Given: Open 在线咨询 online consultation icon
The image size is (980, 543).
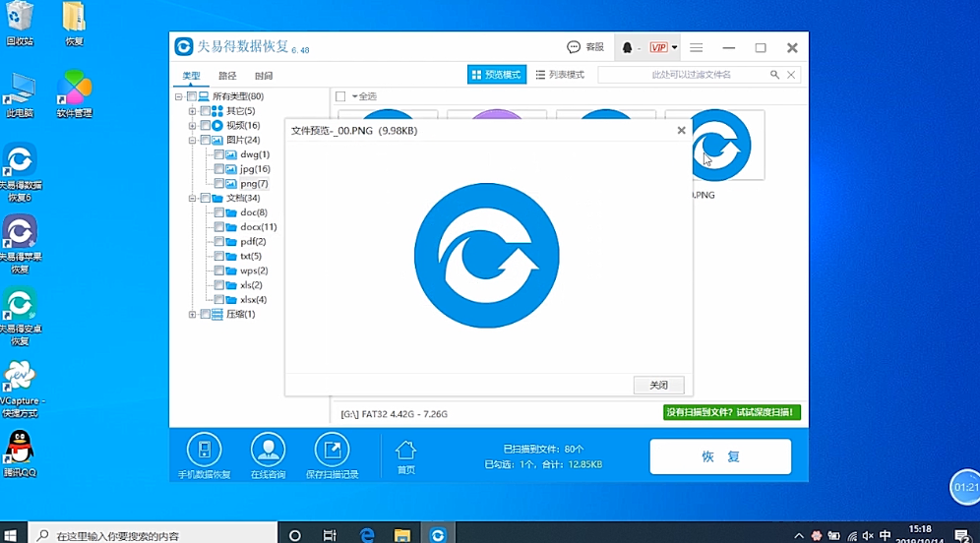Looking at the screenshot, I should click(269, 450).
